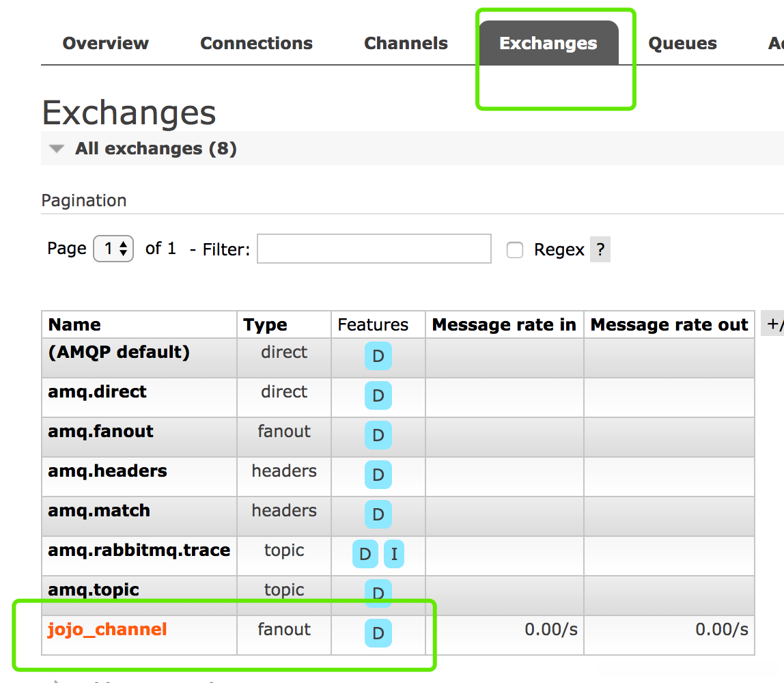Click the D badge in amq.match row

point(378,514)
